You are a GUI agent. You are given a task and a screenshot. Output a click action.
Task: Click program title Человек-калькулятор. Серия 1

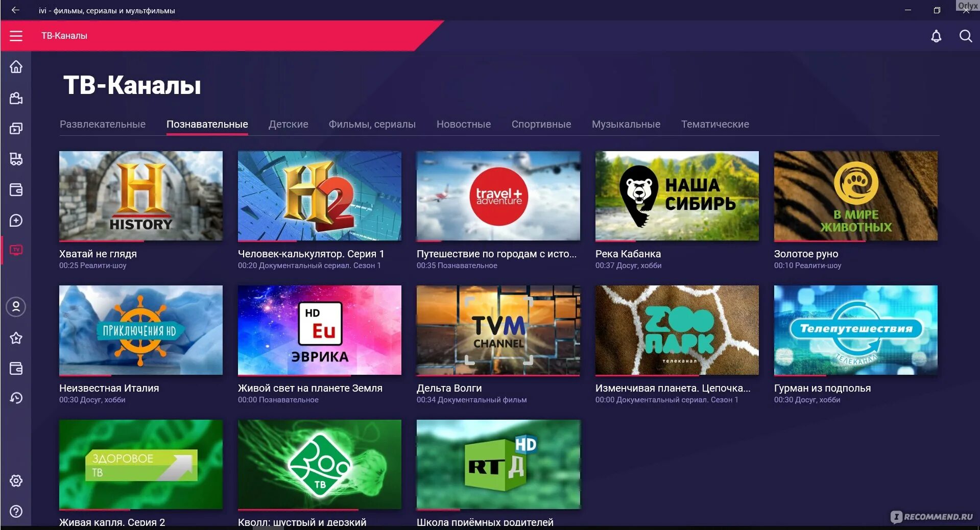[x=311, y=254]
